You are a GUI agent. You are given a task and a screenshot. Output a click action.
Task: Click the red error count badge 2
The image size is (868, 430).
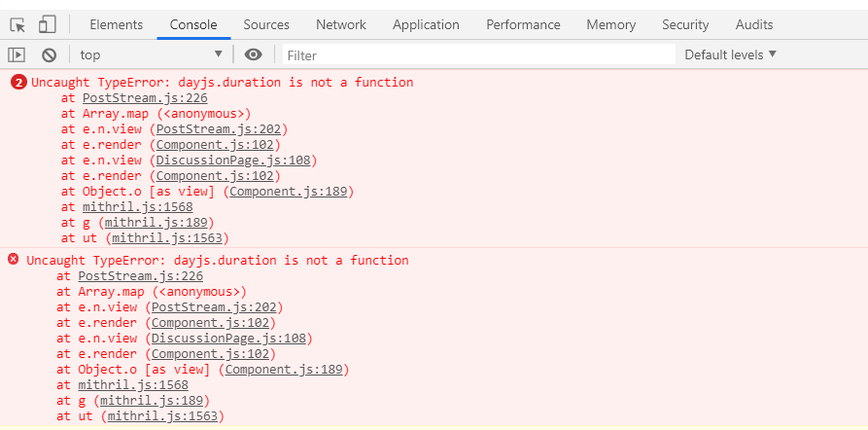18,83
